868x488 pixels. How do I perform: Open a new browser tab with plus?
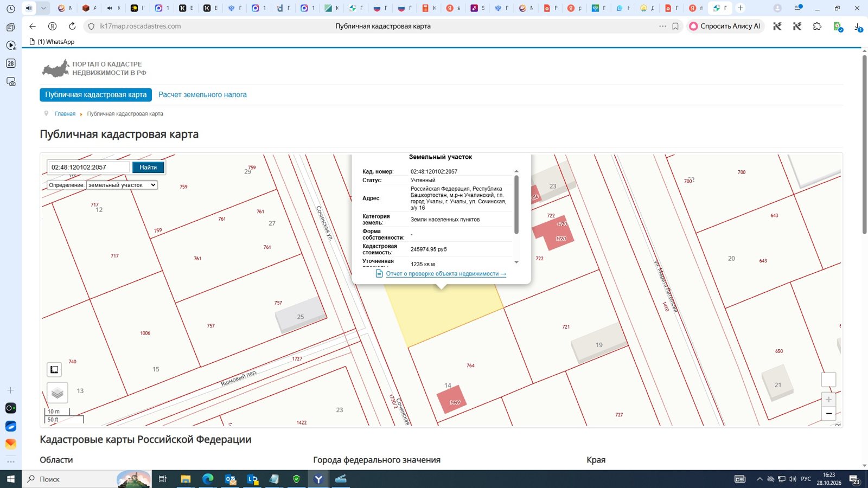tap(740, 8)
